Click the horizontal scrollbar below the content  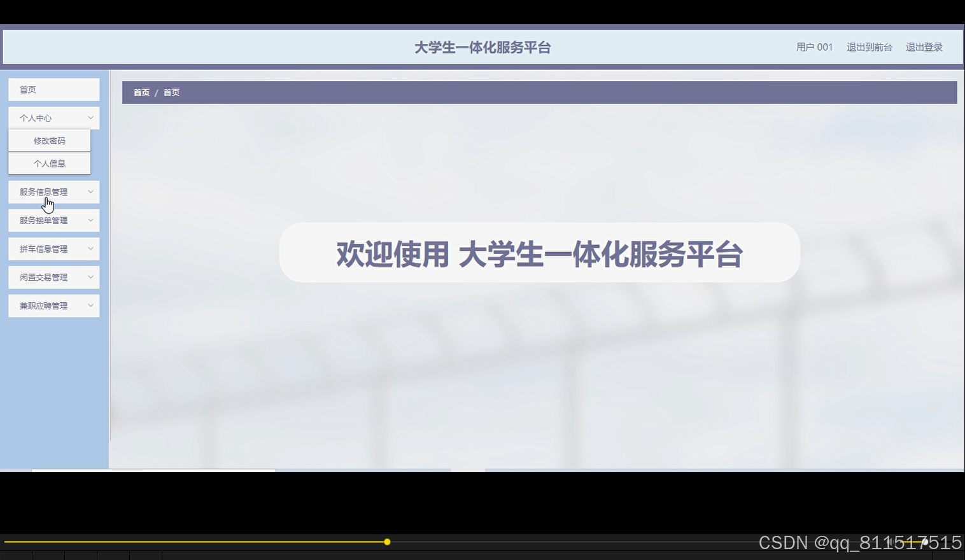tap(153, 470)
